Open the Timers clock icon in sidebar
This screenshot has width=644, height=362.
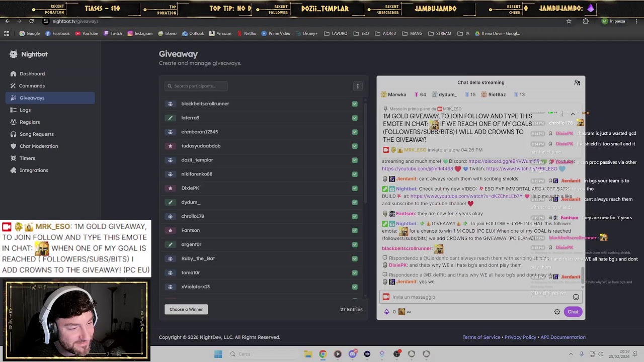point(13,158)
